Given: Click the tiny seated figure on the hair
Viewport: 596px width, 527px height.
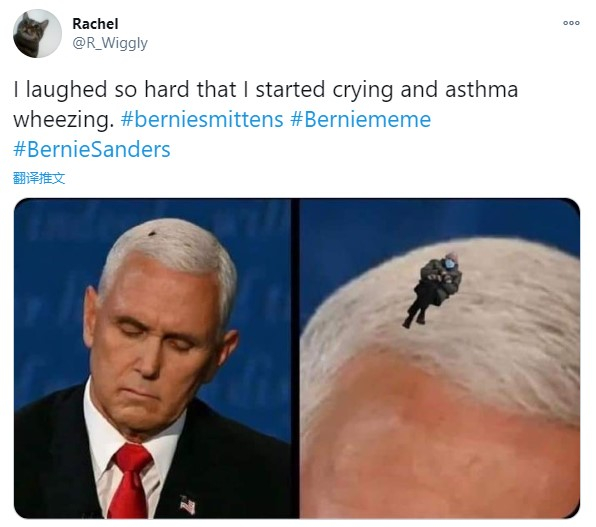Looking at the screenshot, I should (433, 290).
